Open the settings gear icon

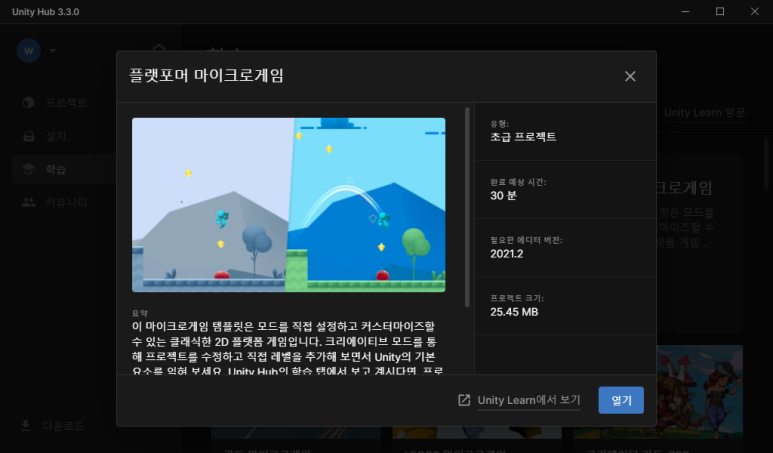click(x=159, y=49)
